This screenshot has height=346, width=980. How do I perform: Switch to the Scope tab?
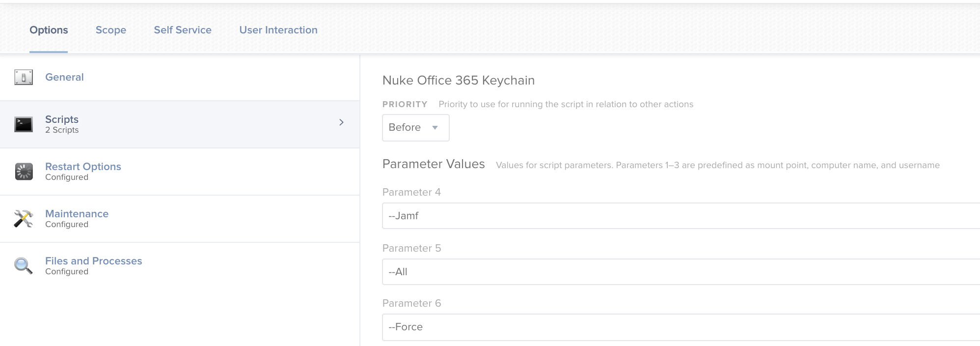tap(111, 30)
